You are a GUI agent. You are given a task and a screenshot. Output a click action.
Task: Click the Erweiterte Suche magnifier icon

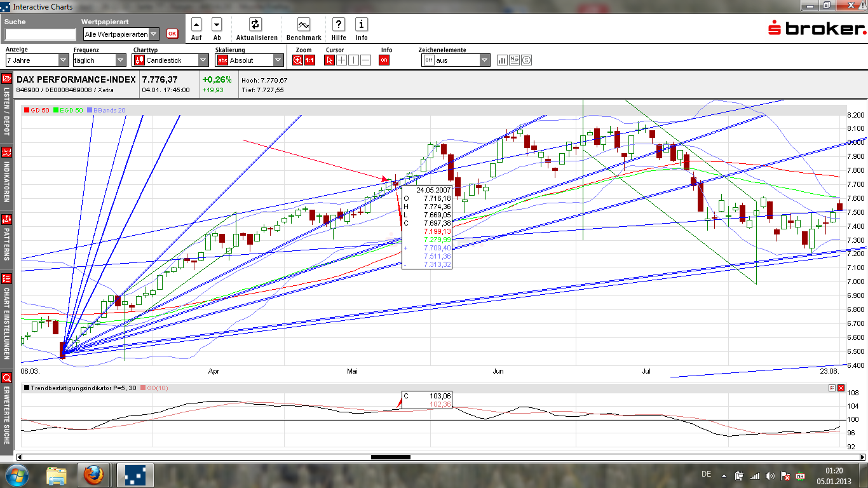[x=7, y=377]
